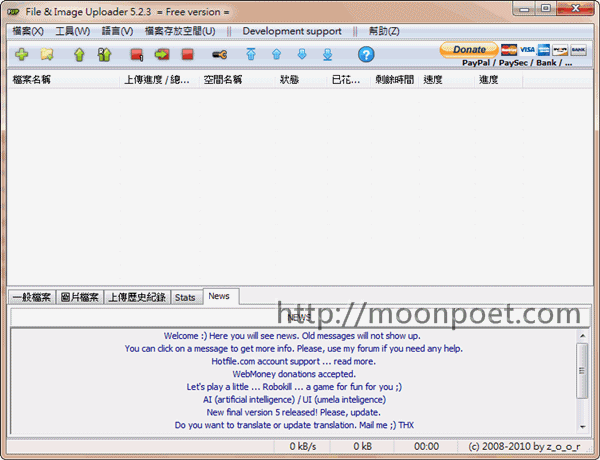Click the red icon with green arrow
The image size is (600, 460).
[x=162, y=54]
